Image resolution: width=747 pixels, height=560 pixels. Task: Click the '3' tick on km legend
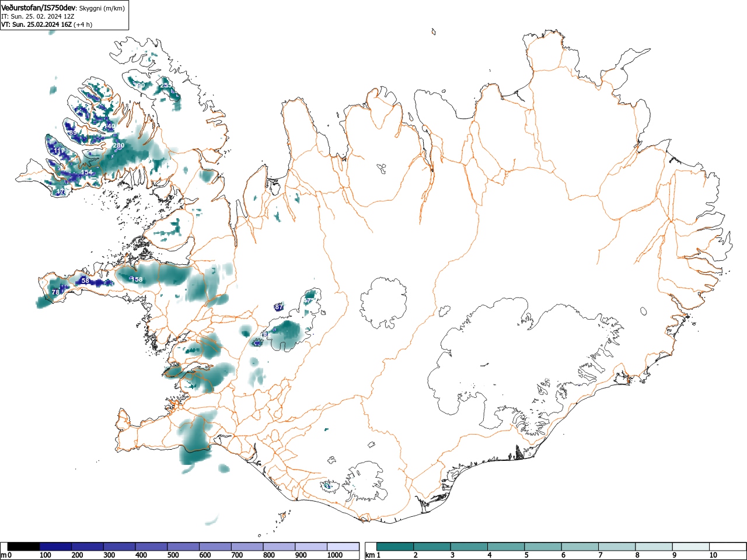click(x=453, y=555)
